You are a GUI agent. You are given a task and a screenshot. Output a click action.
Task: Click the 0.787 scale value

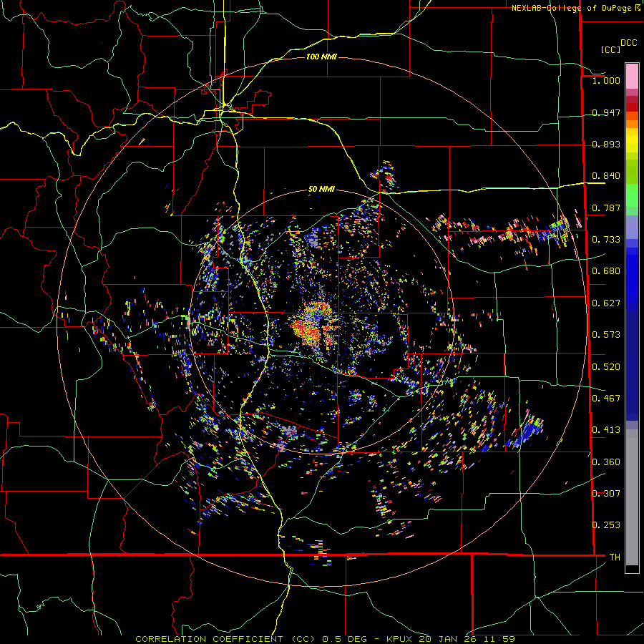click(606, 208)
